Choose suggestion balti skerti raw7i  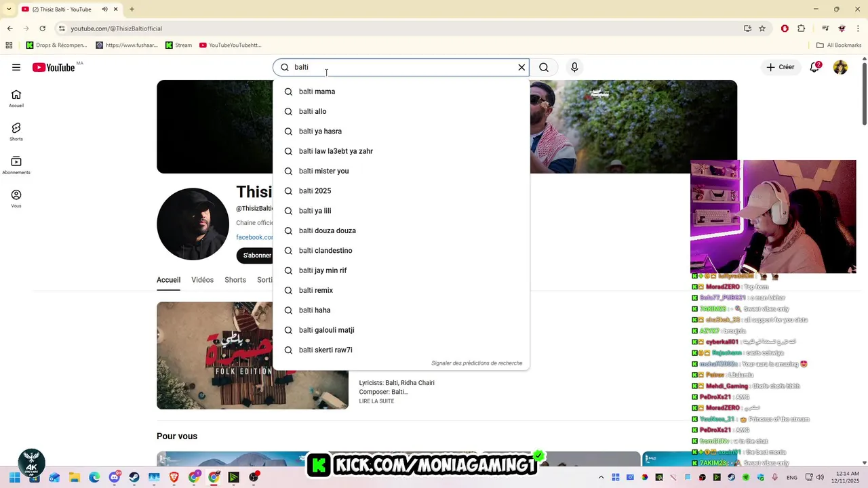[x=401, y=350]
